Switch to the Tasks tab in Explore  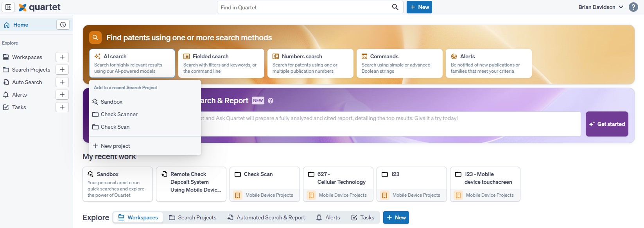pos(362,217)
